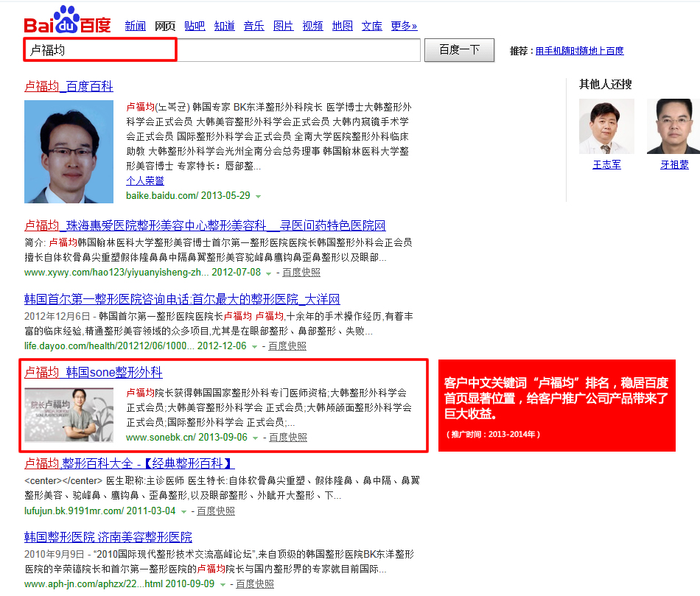Click the 百度一下 search button
This screenshot has width=700, height=596.
(459, 50)
